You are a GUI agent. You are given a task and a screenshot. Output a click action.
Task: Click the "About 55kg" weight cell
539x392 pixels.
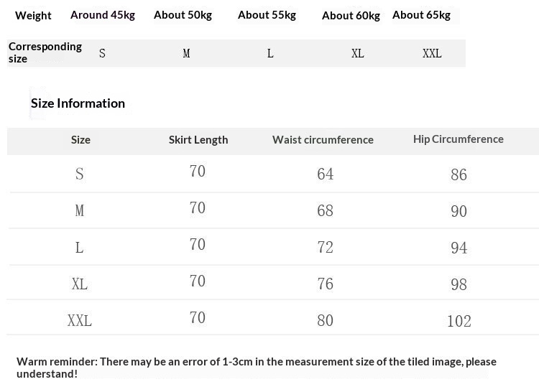267,14
